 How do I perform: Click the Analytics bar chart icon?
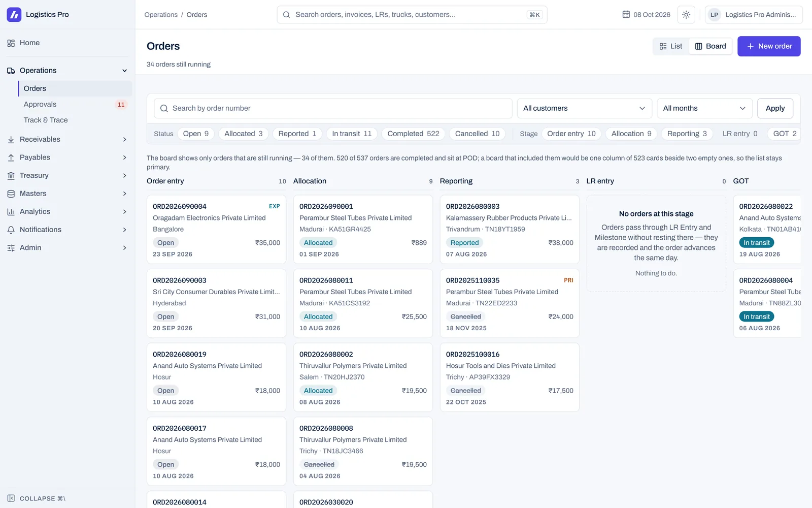pos(11,212)
